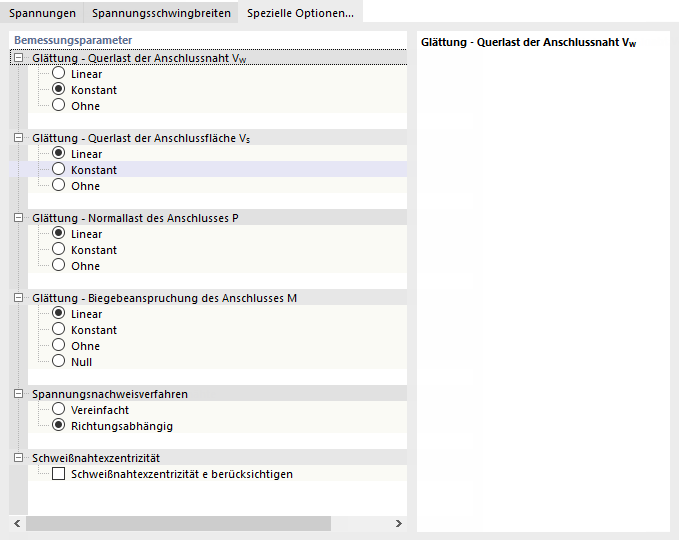Switch to the Spannungen tab
This screenshot has width=679, height=540.
click(42, 13)
